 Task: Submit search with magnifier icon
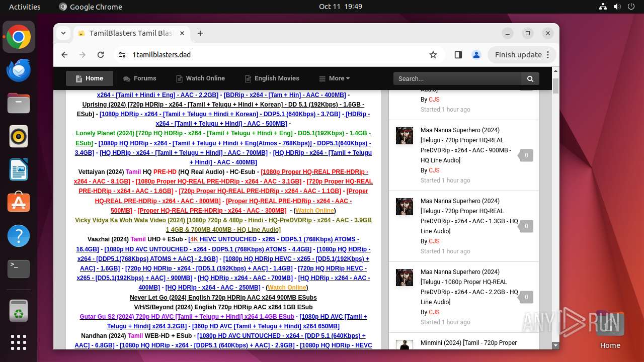tap(530, 78)
